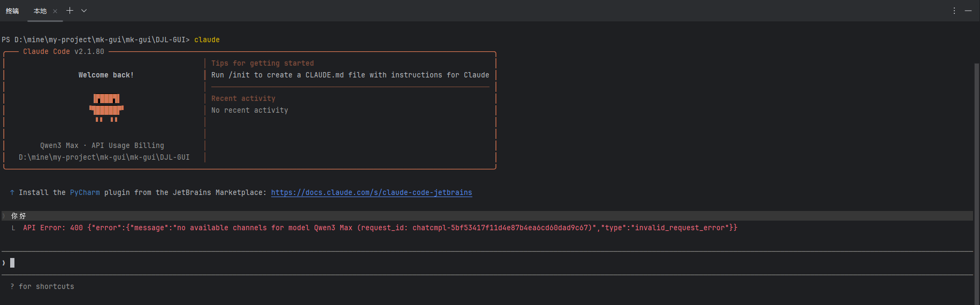Open the terminal options three-dot menu
The width and height of the screenshot is (980, 305).
click(x=954, y=11)
